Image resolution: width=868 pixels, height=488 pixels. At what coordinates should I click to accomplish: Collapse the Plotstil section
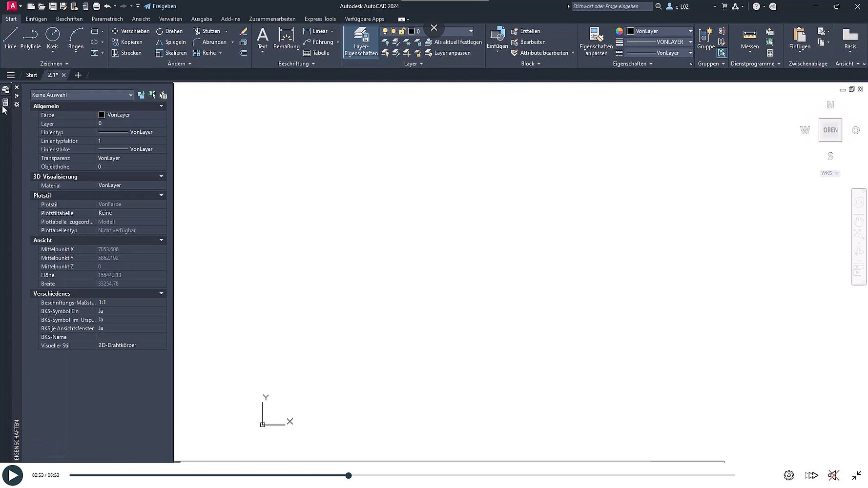pyautogui.click(x=161, y=195)
